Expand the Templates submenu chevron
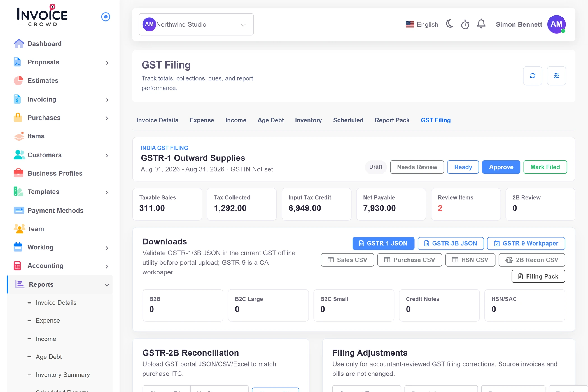This screenshot has height=392, width=588. 107,192
